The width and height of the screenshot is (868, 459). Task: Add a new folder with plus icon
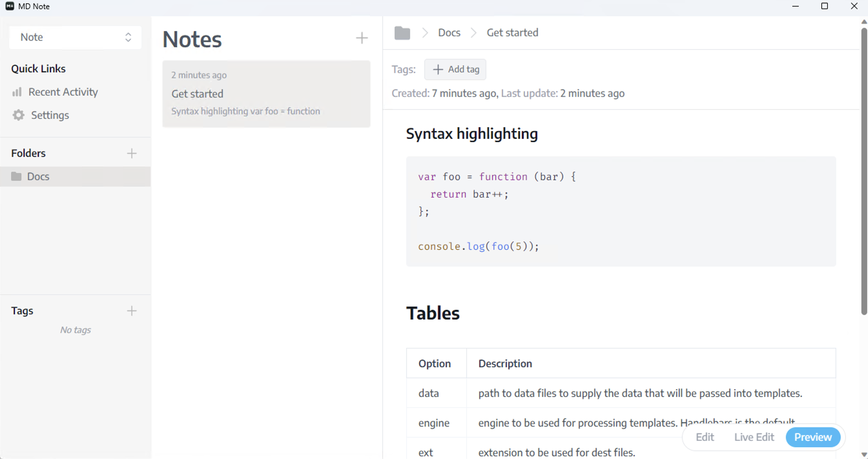click(132, 154)
